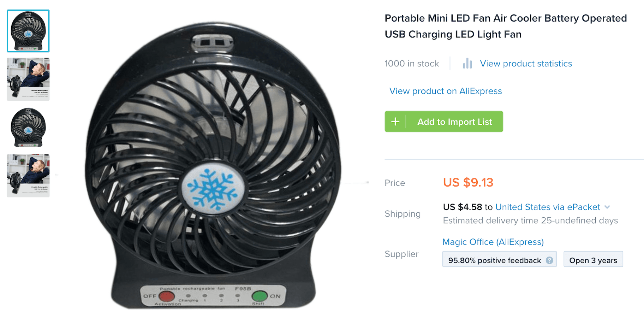Click the positive feedback help question icon

549,260
